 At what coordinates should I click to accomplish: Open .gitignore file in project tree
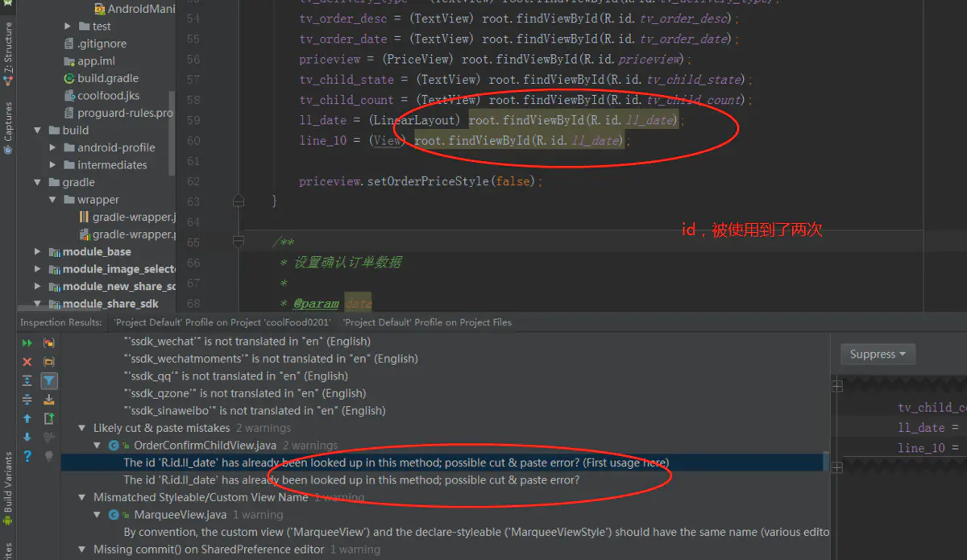pos(95,44)
